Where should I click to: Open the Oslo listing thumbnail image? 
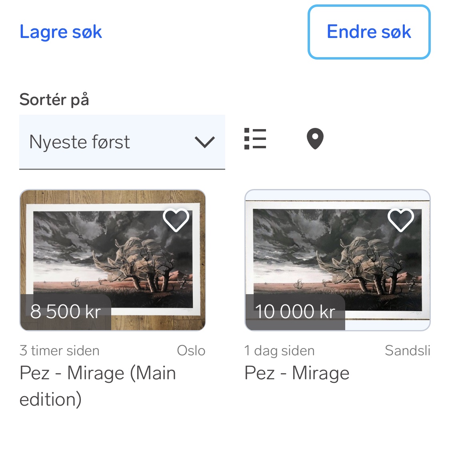(112, 260)
